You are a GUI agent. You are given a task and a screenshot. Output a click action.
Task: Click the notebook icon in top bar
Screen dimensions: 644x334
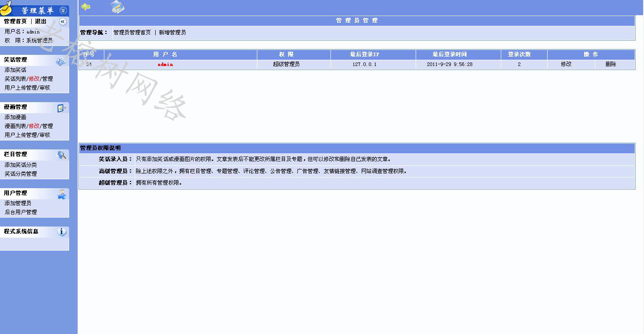[x=117, y=7]
